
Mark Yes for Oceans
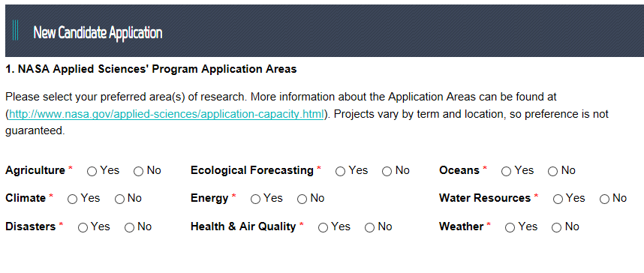pyautogui.click(x=506, y=172)
